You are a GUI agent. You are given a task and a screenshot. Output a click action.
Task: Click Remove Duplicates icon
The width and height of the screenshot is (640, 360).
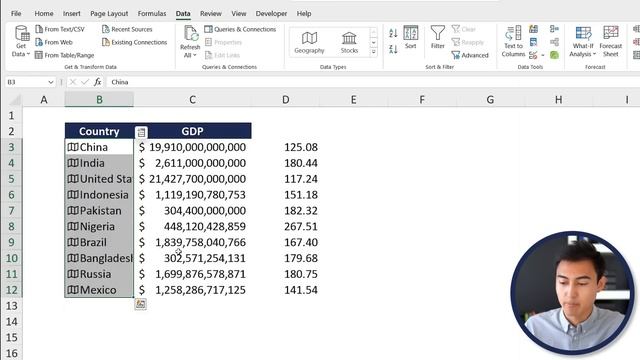click(x=533, y=42)
